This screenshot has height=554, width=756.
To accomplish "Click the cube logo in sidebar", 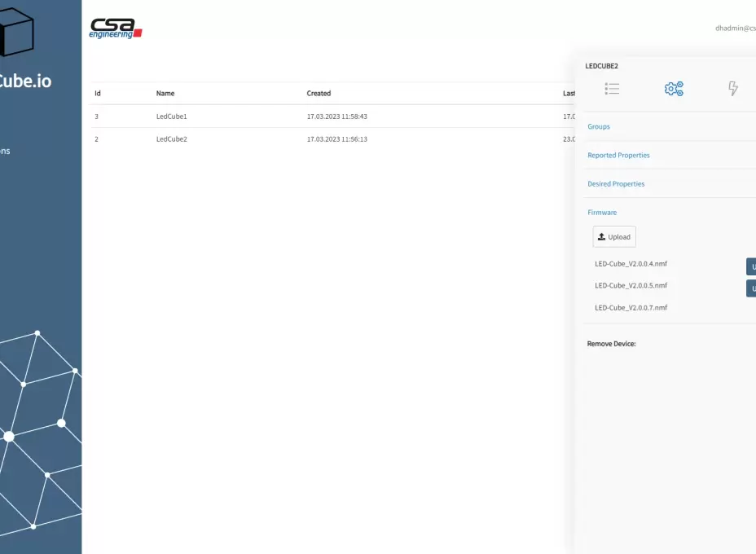I will pyautogui.click(x=16, y=30).
